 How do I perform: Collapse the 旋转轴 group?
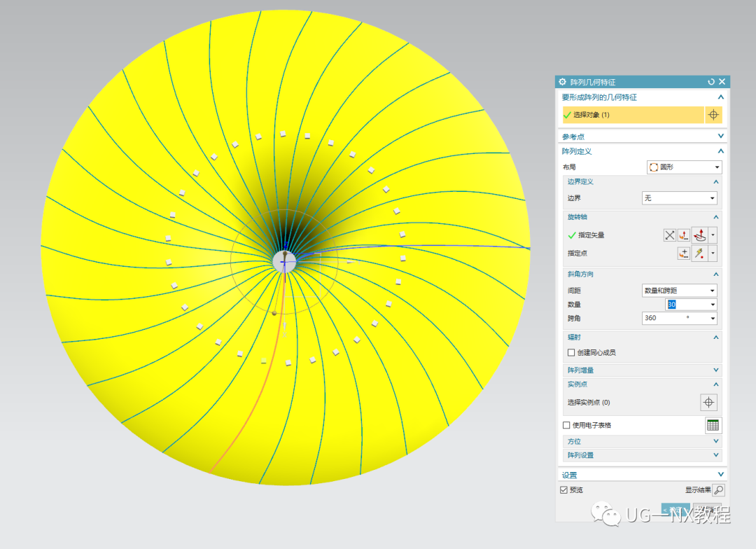(716, 217)
